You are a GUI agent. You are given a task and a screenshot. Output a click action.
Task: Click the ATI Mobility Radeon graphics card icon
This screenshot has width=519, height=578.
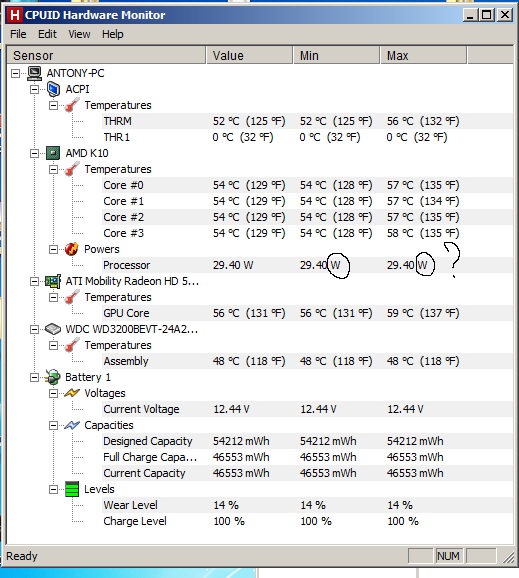point(53,281)
